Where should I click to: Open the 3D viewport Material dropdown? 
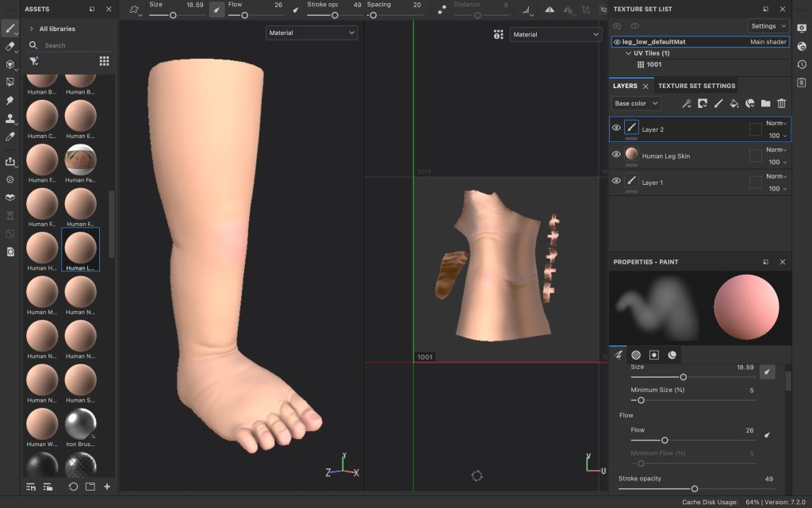[x=312, y=33]
